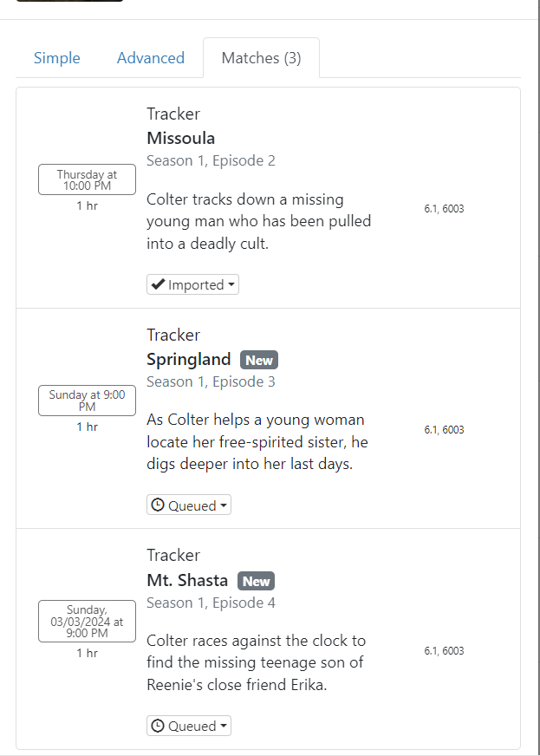Switch to the Advanced tab
This screenshot has width=540, height=756.
click(x=151, y=58)
